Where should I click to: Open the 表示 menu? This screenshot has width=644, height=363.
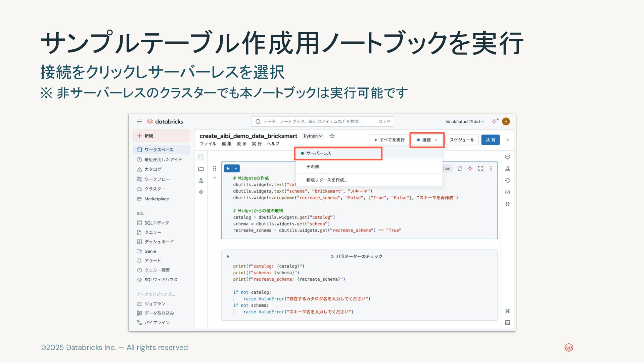point(242,144)
